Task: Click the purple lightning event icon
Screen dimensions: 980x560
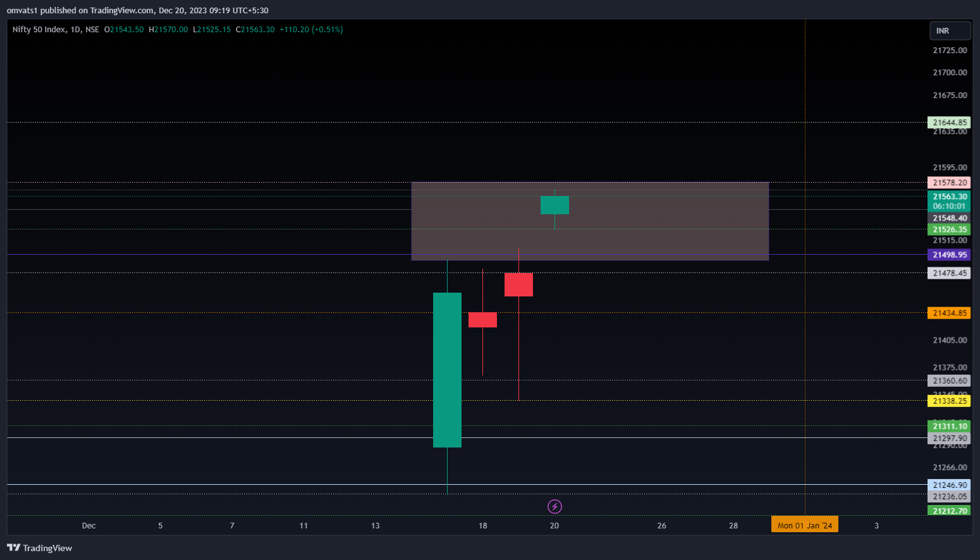Action: [554, 506]
